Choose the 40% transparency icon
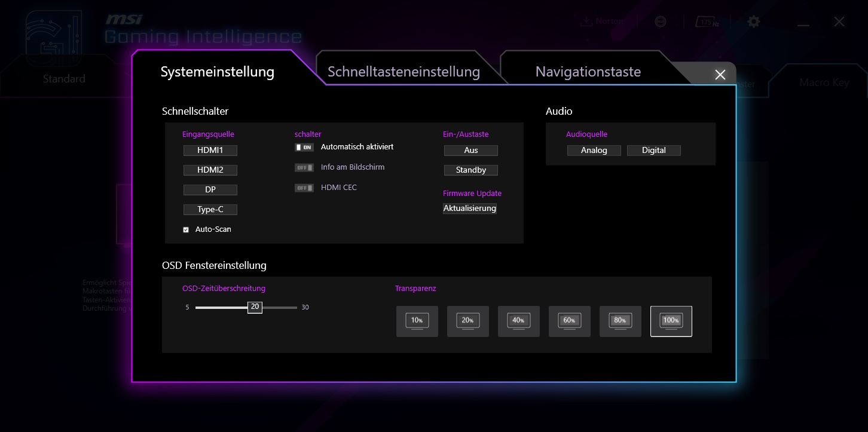 click(x=519, y=321)
